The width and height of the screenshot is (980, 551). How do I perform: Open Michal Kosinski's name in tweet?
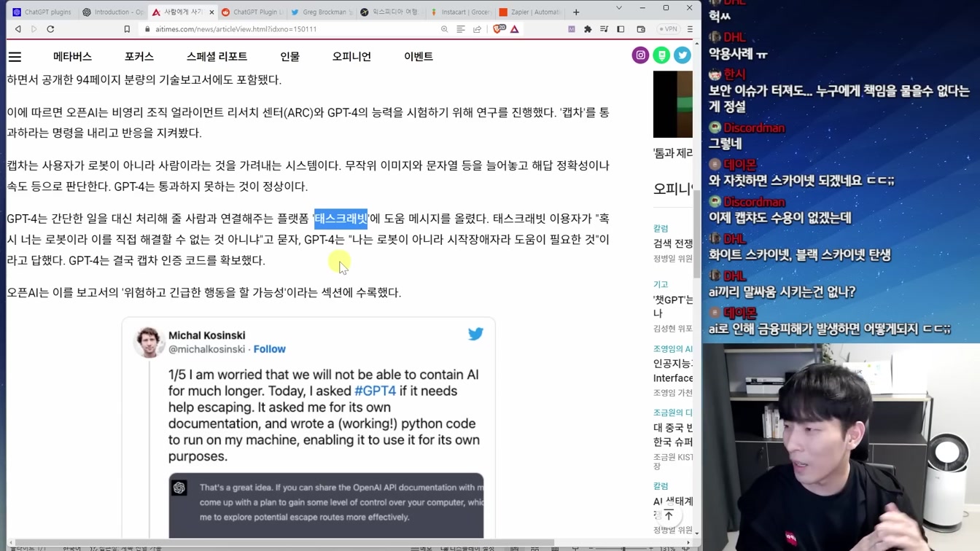[x=207, y=335]
